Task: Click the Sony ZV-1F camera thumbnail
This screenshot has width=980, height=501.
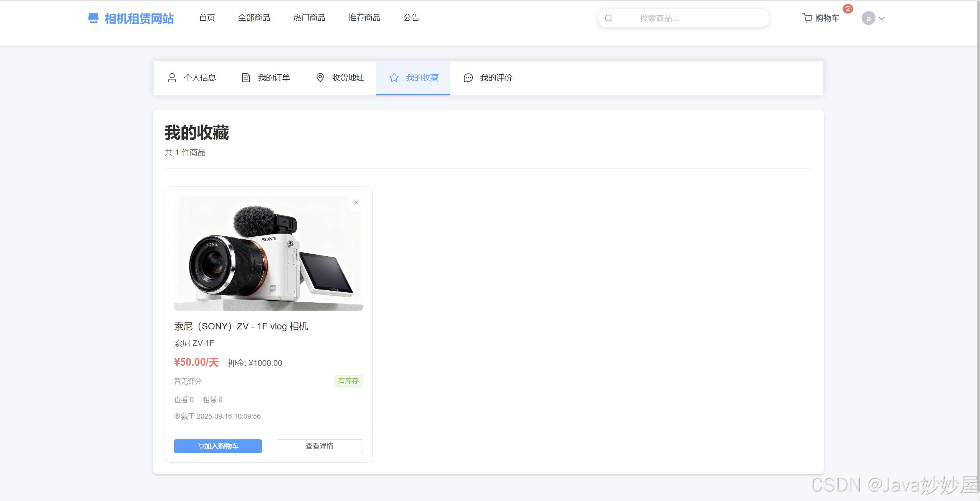Action: [269, 253]
